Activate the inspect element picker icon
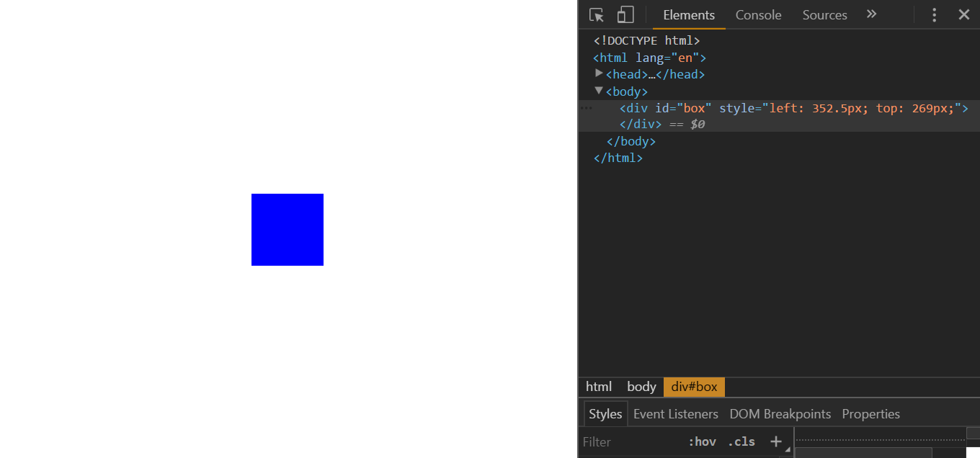 click(x=597, y=15)
